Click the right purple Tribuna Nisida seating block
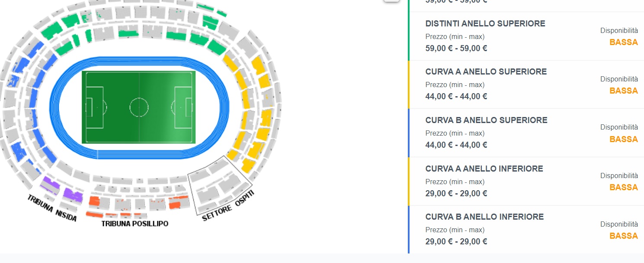This screenshot has height=263, width=644. pos(73,195)
